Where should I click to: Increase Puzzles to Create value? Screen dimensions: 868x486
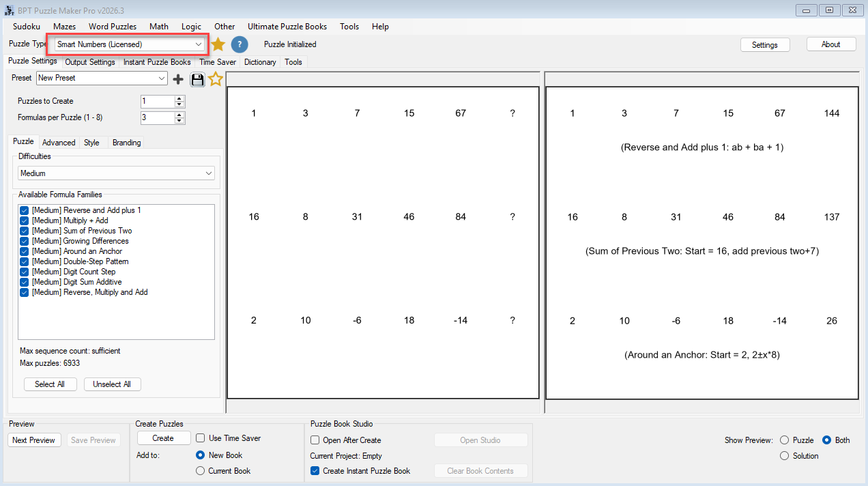(180, 98)
